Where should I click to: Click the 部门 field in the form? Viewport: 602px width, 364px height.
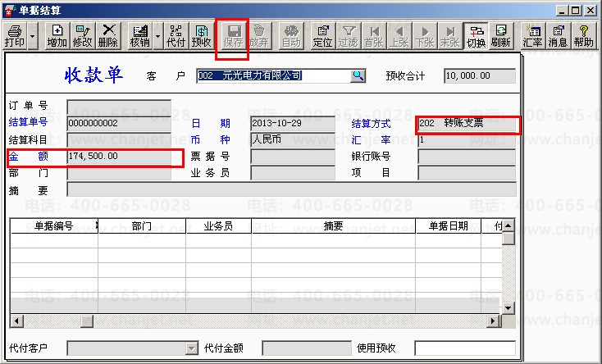tap(119, 173)
